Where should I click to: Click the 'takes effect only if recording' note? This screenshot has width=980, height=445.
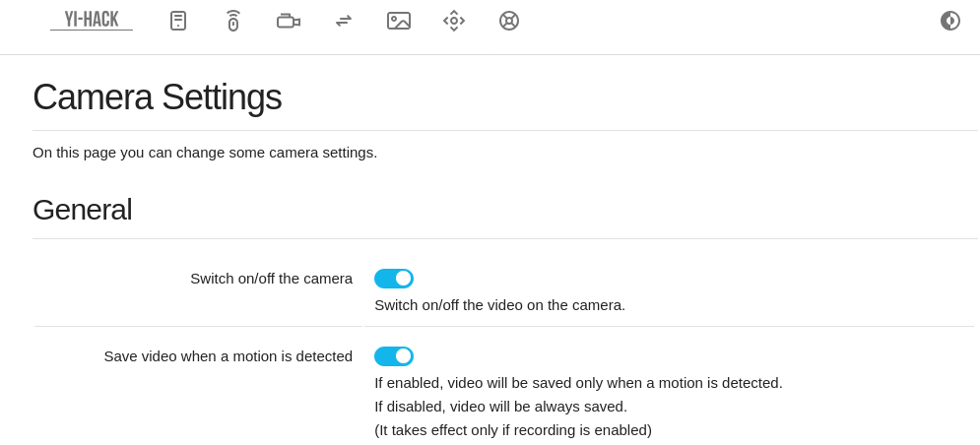click(x=512, y=430)
